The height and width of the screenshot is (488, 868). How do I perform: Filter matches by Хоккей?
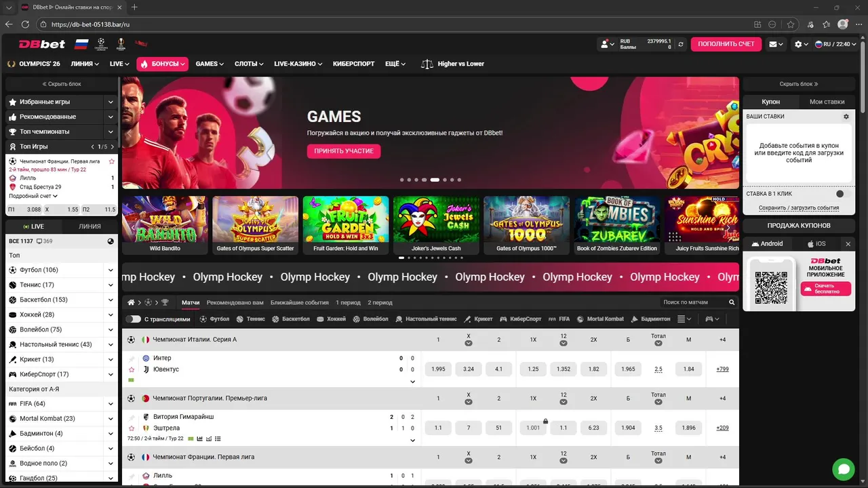point(330,319)
